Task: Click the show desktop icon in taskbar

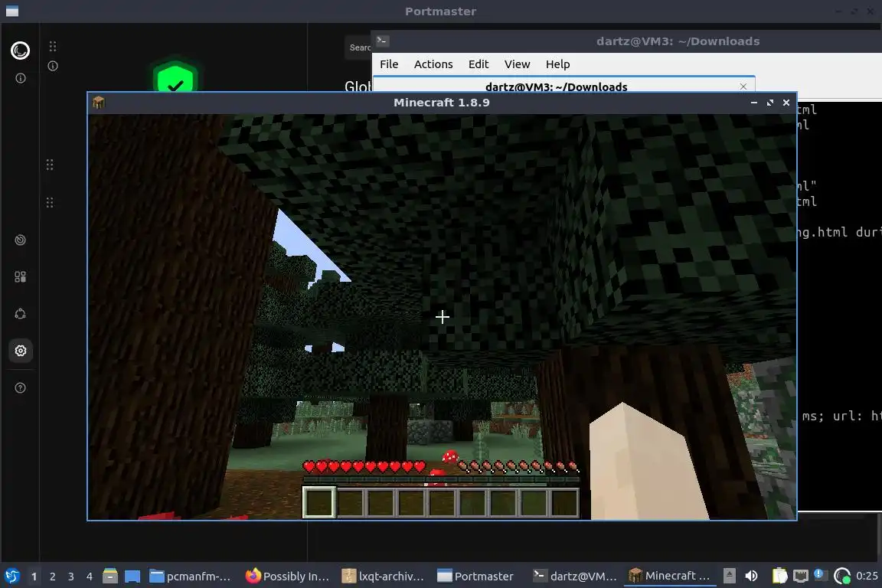Action: pos(132,577)
